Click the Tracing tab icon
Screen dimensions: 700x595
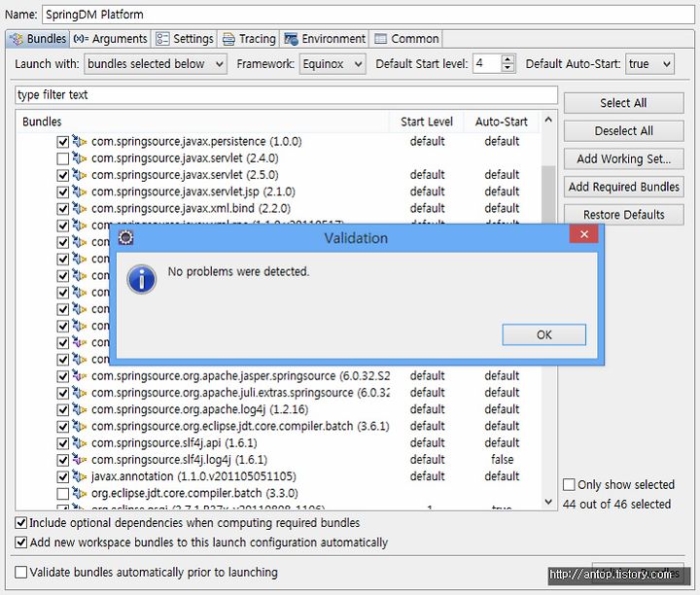coord(228,39)
